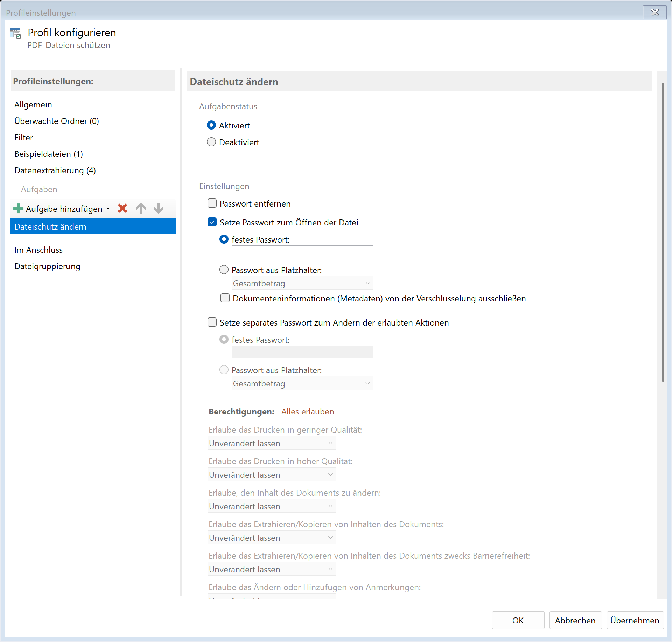
Task: Uncheck Setze Passwort zum Öffnen der Datei
Action: 212,222
